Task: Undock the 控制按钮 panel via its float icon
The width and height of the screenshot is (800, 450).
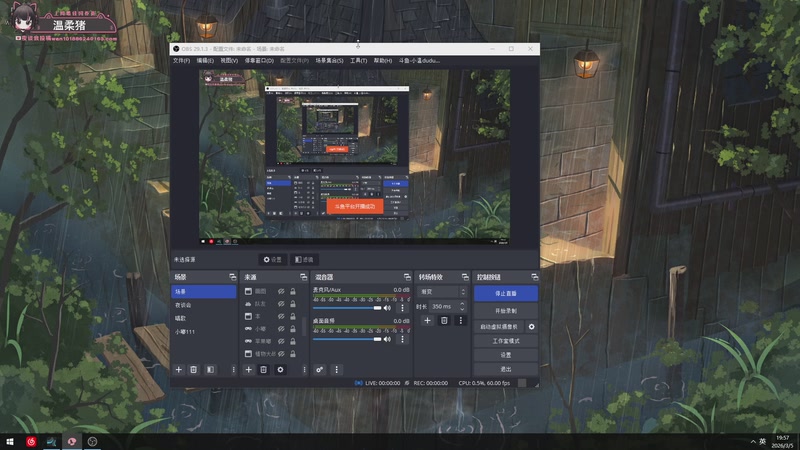Action: [534, 277]
